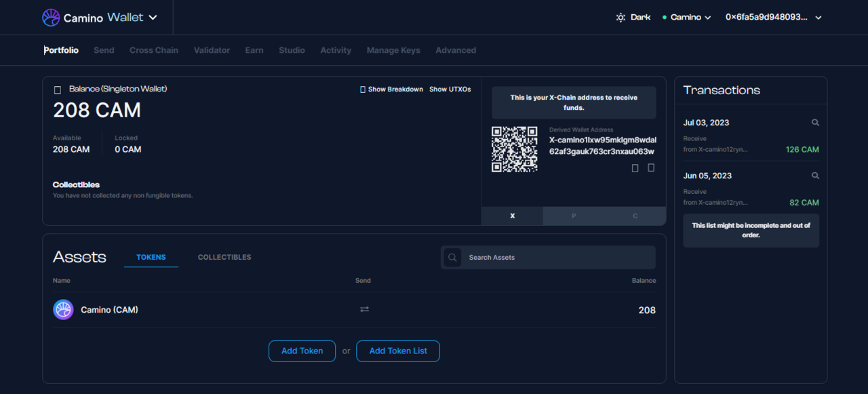The image size is (868, 394).
Task: Click the send arrows icon for Camino (CAM)
Action: (x=364, y=309)
